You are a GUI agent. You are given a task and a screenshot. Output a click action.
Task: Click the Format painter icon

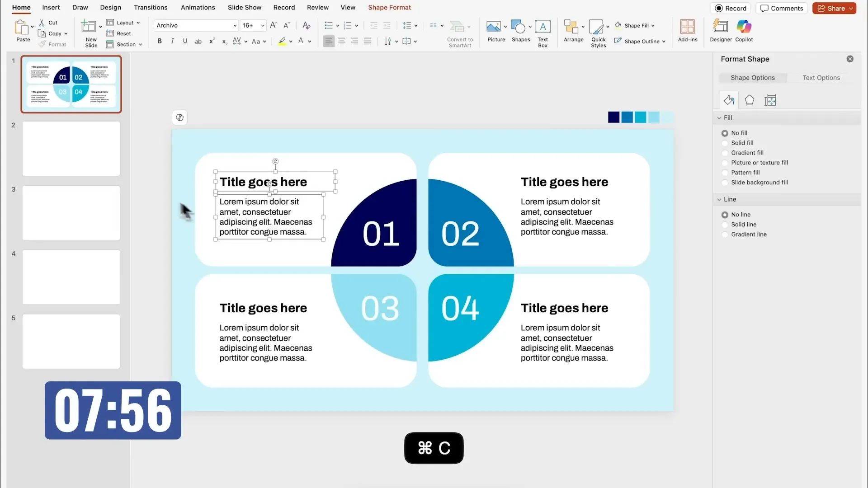pos(42,44)
